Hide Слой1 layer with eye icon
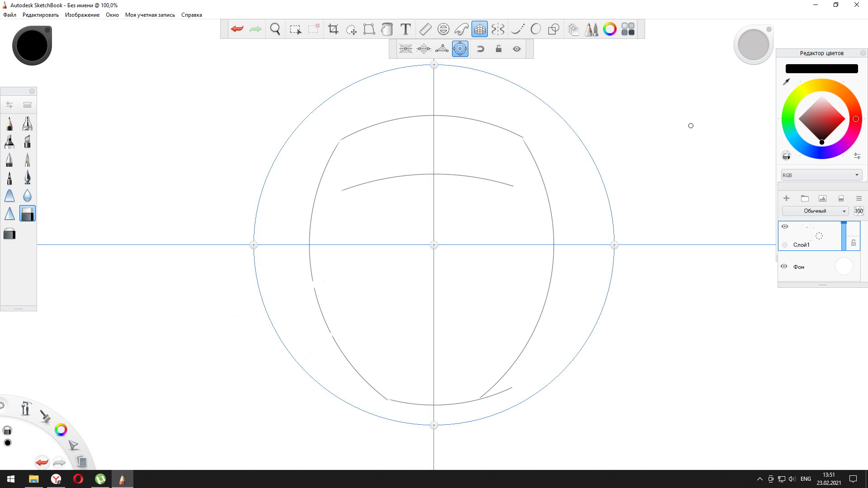This screenshot has width=868, height=488. (785, 226)
